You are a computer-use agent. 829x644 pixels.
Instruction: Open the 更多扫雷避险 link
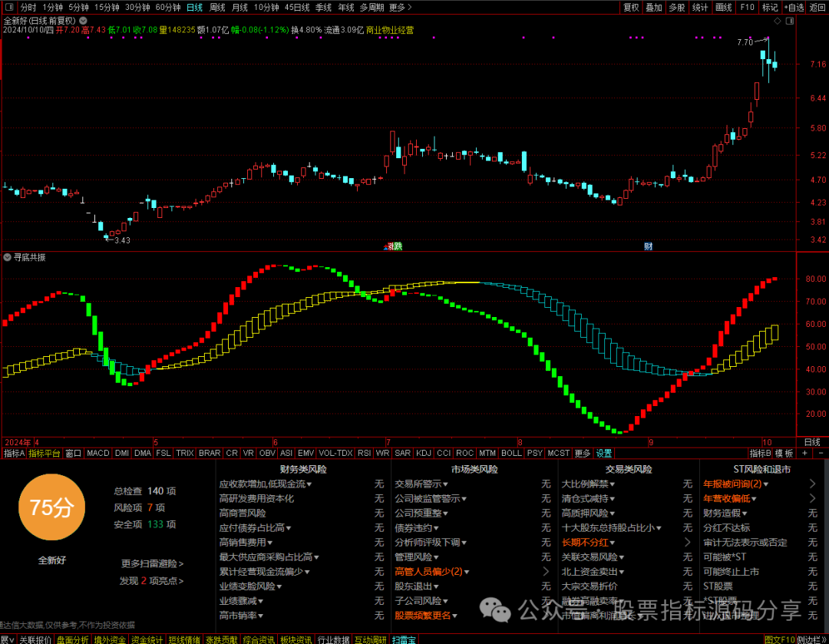pyautogui.click(x=152, y=563)
